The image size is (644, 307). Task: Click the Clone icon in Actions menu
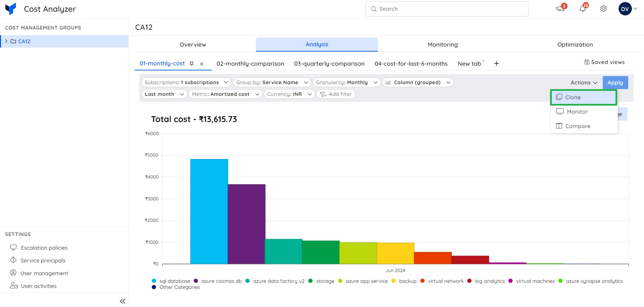pos(559,97)
